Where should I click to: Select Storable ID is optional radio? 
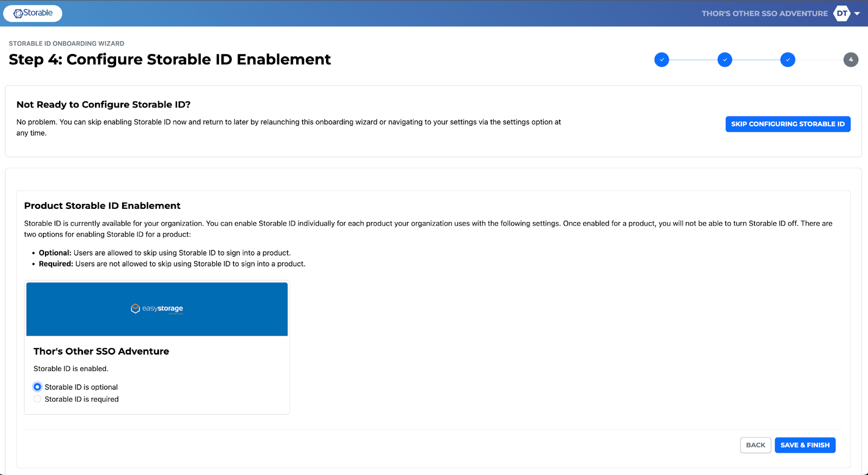point(37,387)
